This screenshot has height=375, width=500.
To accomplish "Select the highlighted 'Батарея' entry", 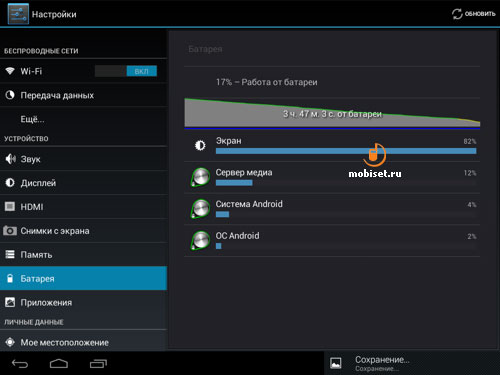I will point(83,278).
